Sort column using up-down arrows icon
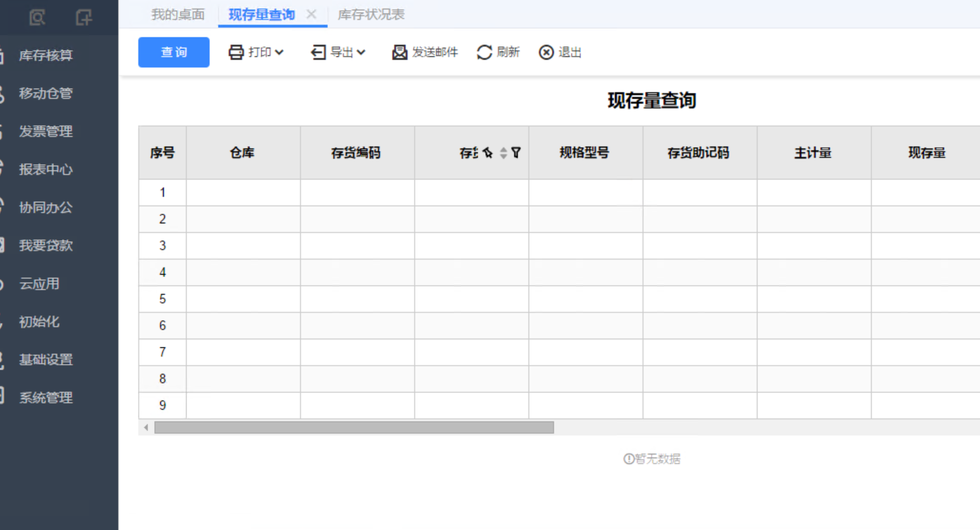The image size is (980, 530). coord(503,153)
